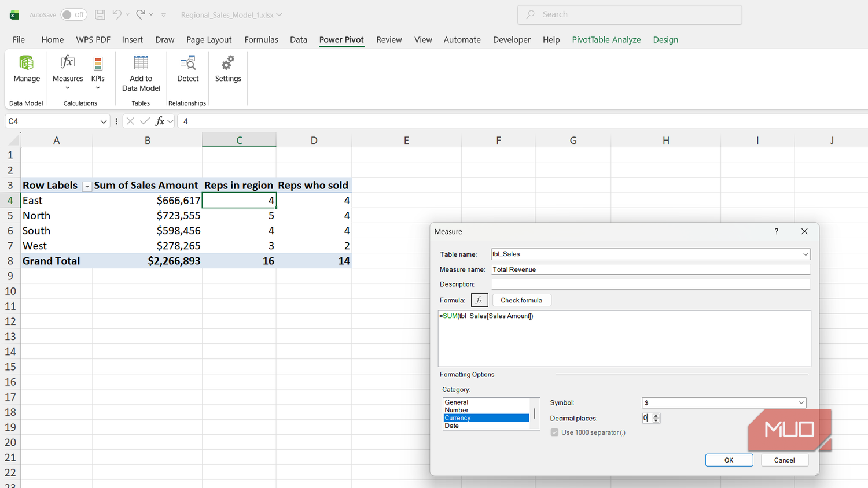Viewport: 868px width, 488px height.
Task: Open the Measures menu
Action: pyautogui.click(x=68, y=72)
